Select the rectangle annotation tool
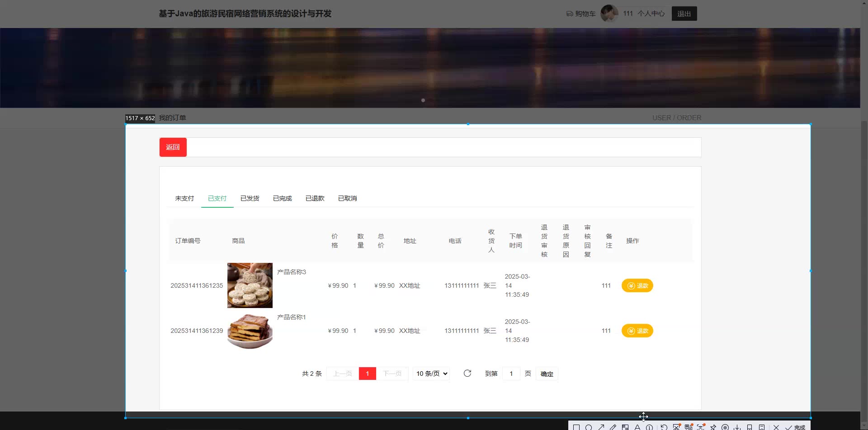 tap(576, 427)
